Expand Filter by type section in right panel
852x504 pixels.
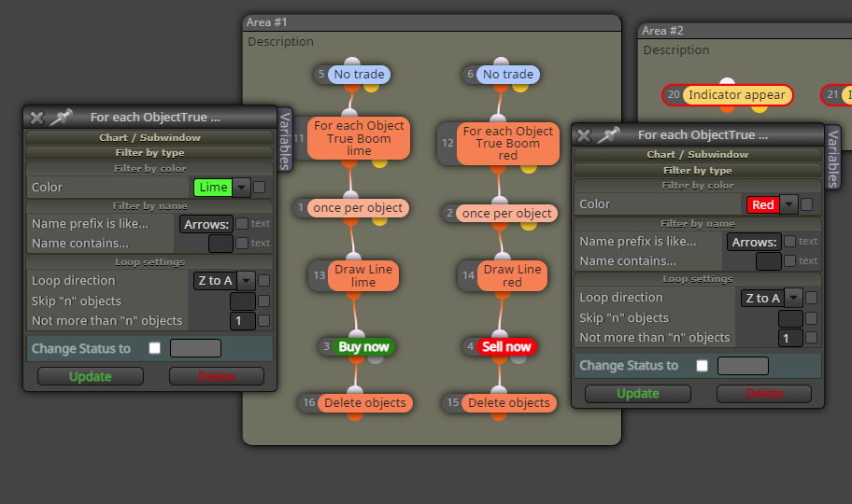click(697, 170)
